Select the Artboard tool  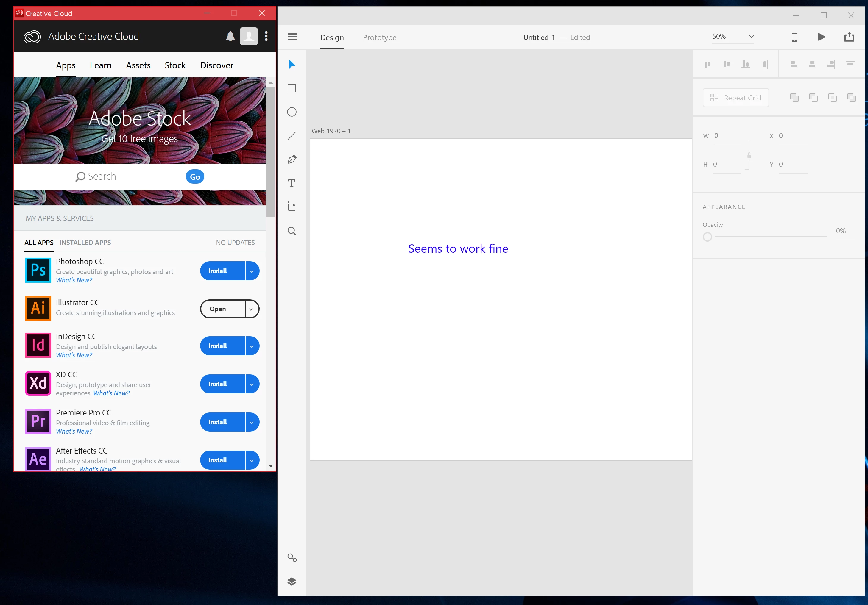coord(292,207)
